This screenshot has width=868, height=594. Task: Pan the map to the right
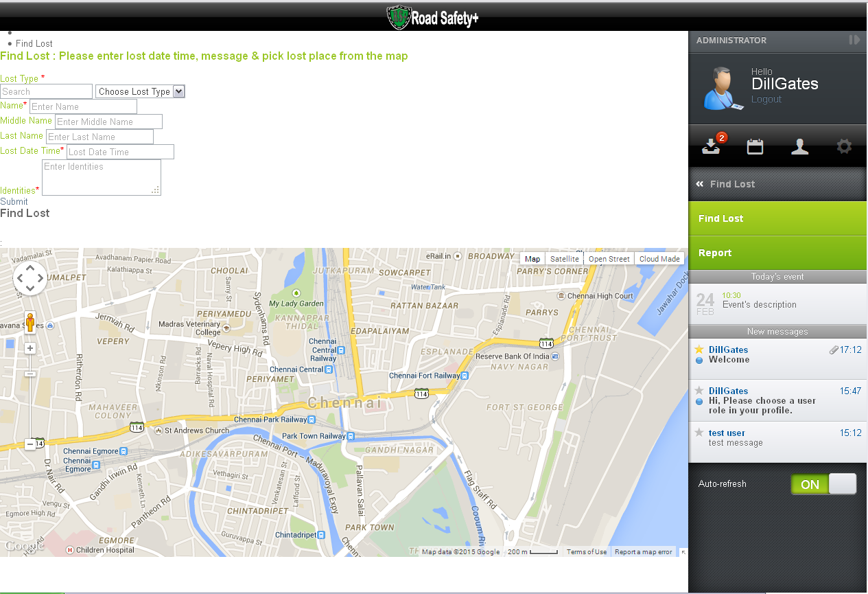(40, 279)
